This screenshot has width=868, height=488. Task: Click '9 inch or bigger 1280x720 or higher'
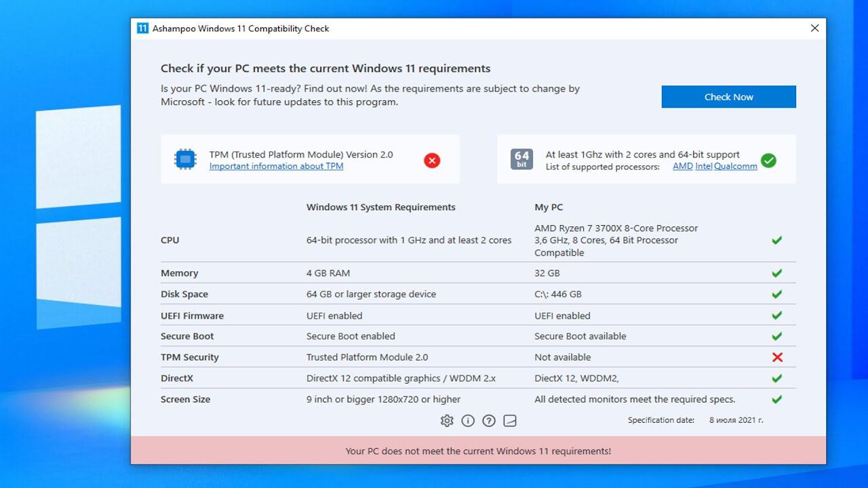point(383,399)
